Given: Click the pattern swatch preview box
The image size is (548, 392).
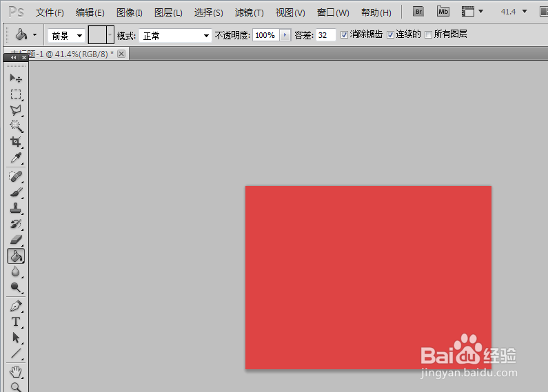Looking at the screenshot, I should click(97, 34).
